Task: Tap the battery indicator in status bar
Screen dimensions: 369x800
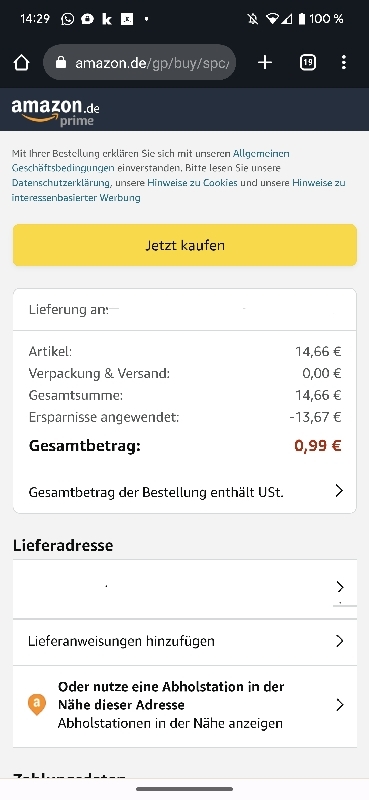Action: point(302,19)
